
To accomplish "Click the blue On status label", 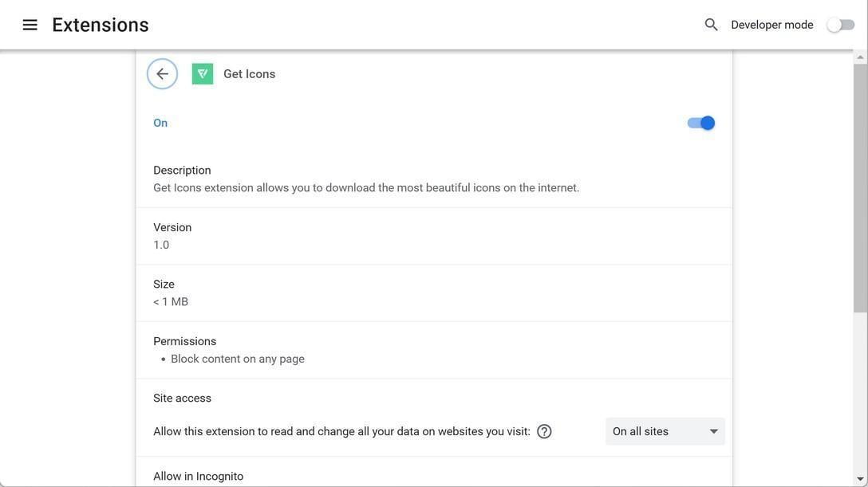I will [x=160, y=123].
